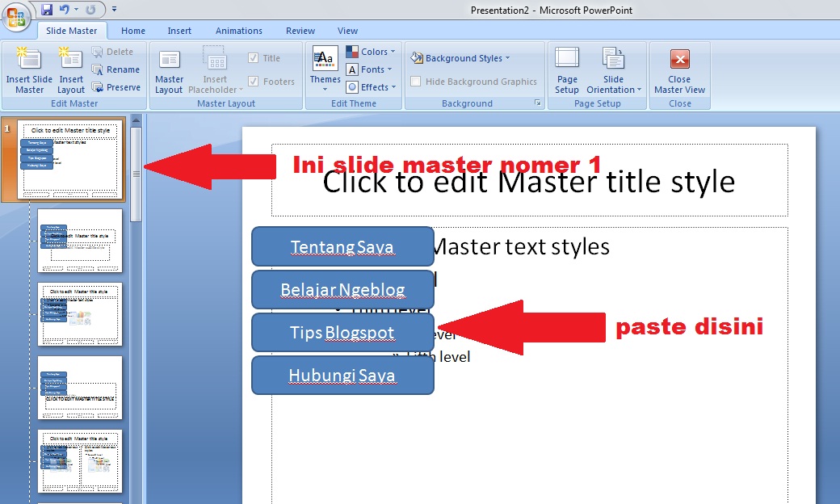Delete the selected master slide
Image resolution: width=840 pixels, height=504 pixels.
[112, 52]
